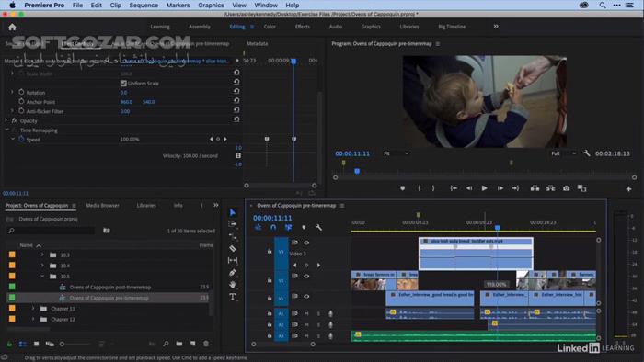Screen dimensions: 644x362
Task: Go to Out point in Program Monitor
Action: tap(515, 188)
